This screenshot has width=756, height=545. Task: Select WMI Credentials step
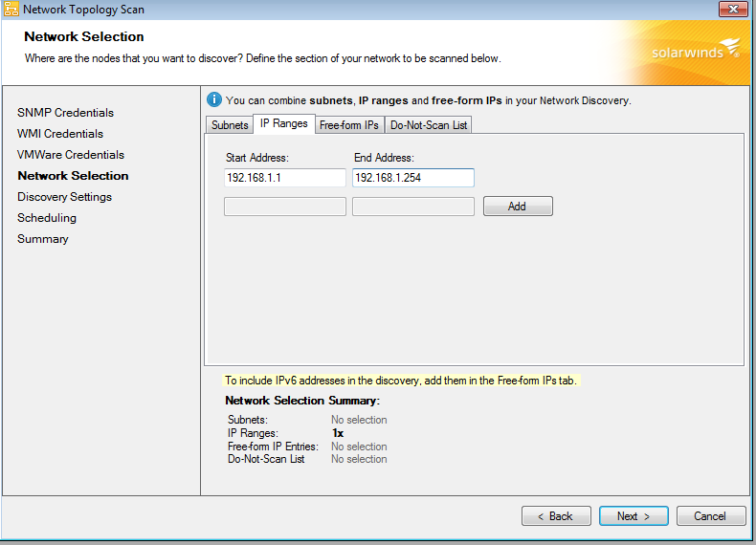coord(60,134)
